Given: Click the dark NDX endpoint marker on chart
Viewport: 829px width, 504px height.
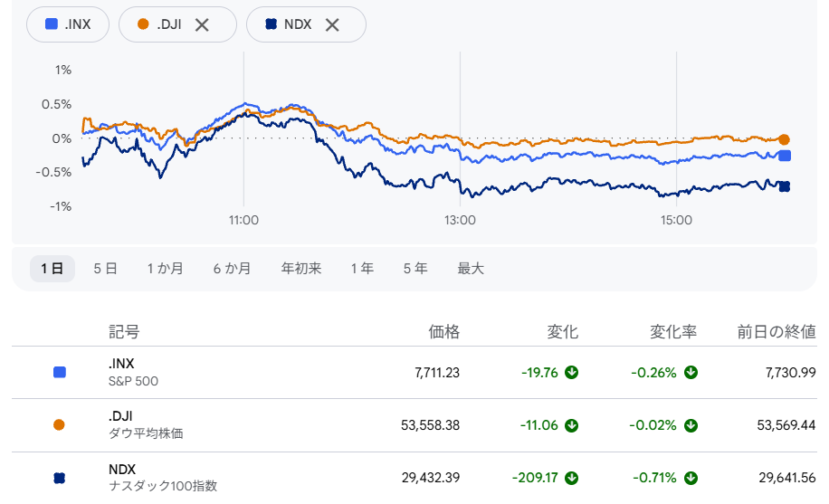Looking at the screenshot, I should pyautogui.click(x=785, y=186).
